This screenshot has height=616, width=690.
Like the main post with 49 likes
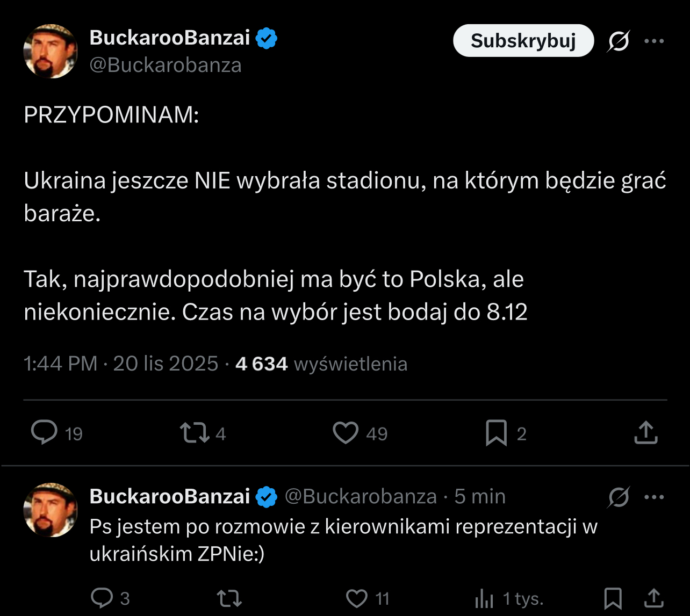point(346,433)
